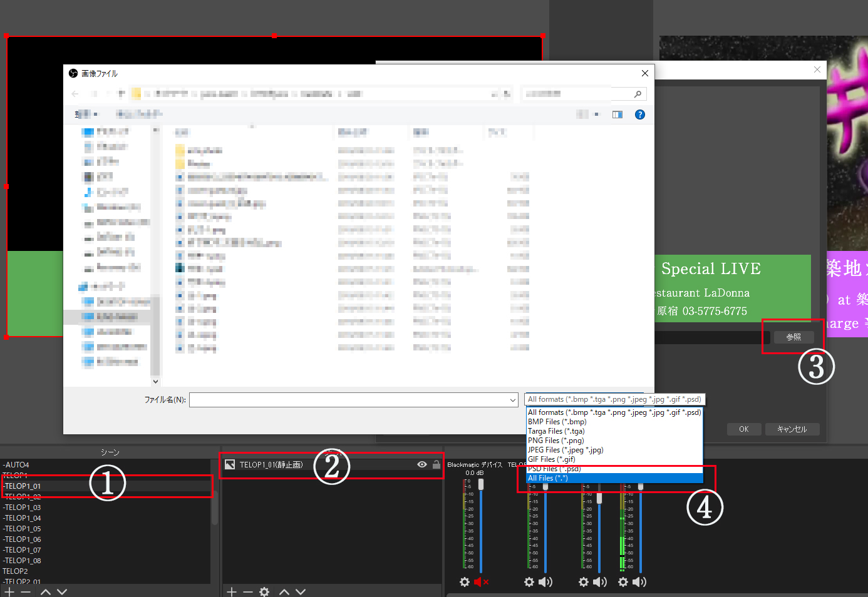Move the selected source down
The height and width of the screenshot is (597, 868).
(x=301, y=591)
